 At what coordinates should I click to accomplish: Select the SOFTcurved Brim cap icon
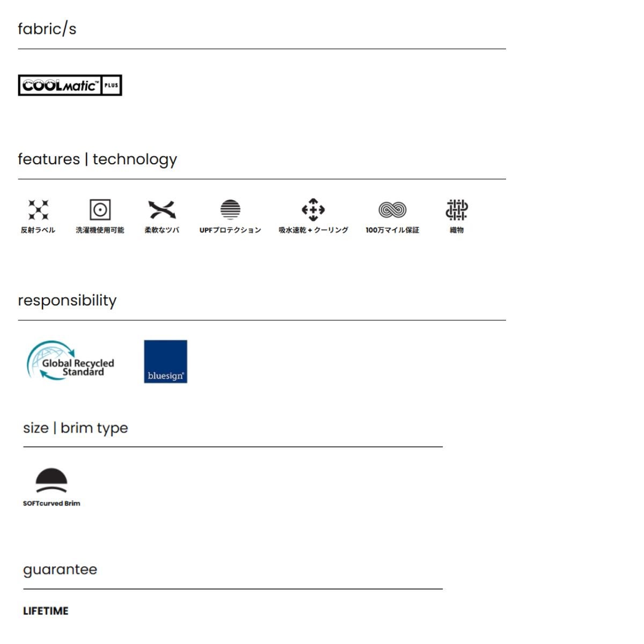tap(52, 480)
